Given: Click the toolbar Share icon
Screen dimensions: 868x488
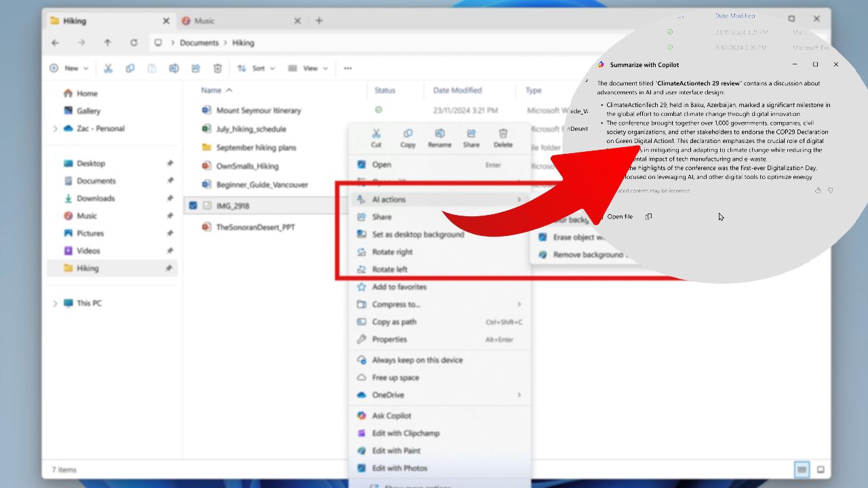Looking at the screenshot, I should point(196,68).
